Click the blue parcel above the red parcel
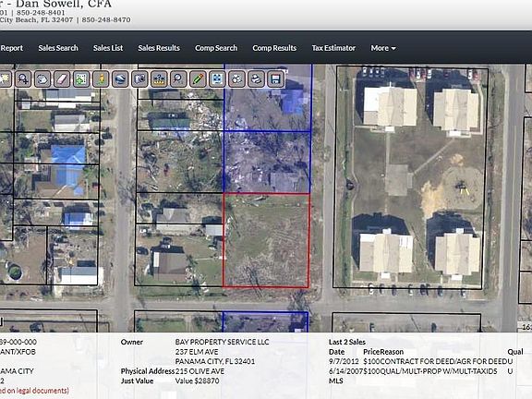This screenshot has width=532, height=399. pos(267,163)
